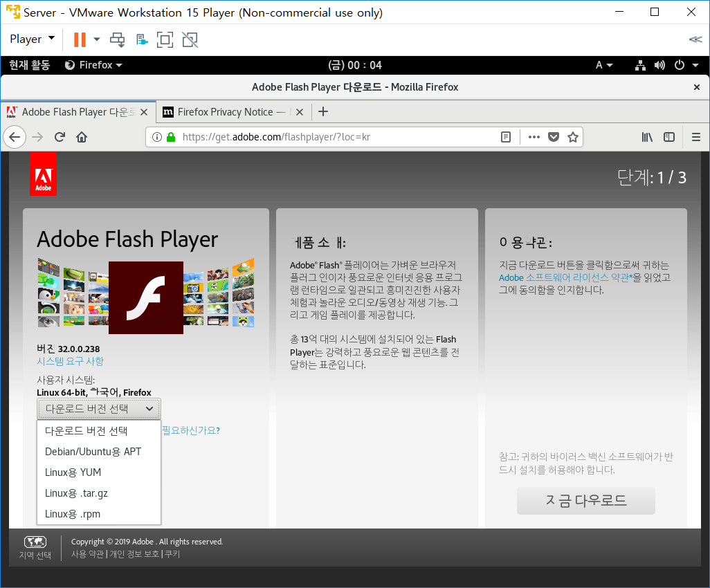710x588 pixels.
Task: Close the Adobe Flash Player tab
Action: pyautogui.click(x=144, y=112)
